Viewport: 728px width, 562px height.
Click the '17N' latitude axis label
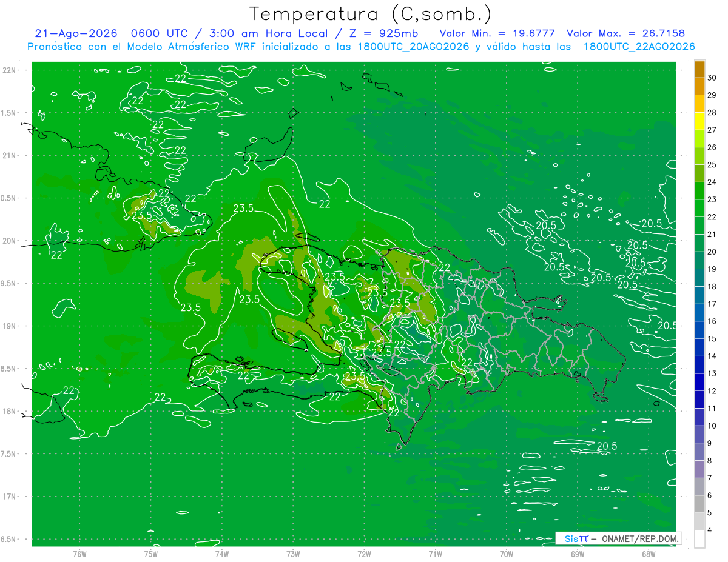10,497
